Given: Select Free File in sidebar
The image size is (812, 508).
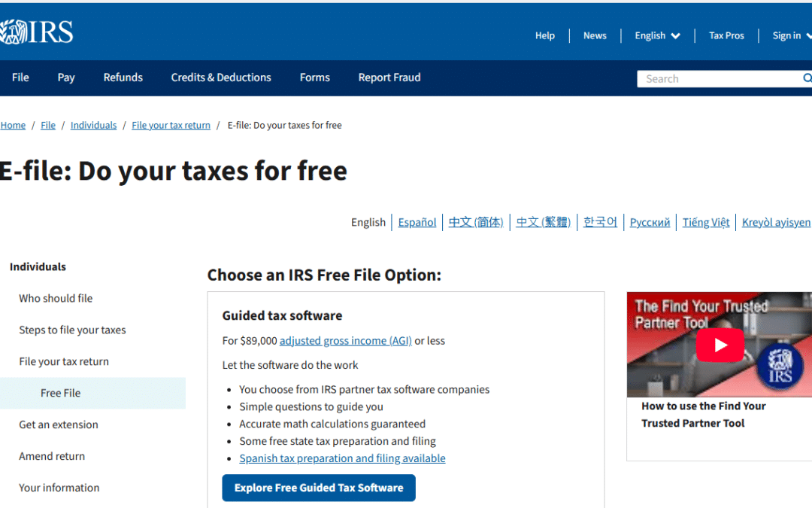Looking at the screenshot, I should coord(61,394).
